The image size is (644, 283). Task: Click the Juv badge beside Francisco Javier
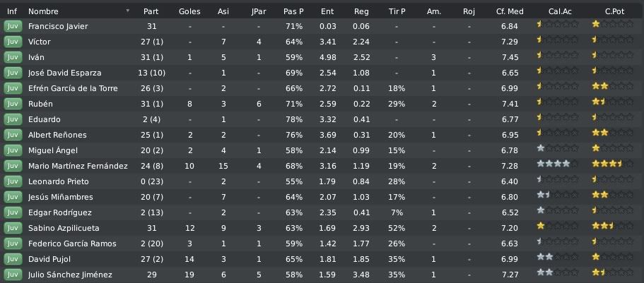(13, 26)
